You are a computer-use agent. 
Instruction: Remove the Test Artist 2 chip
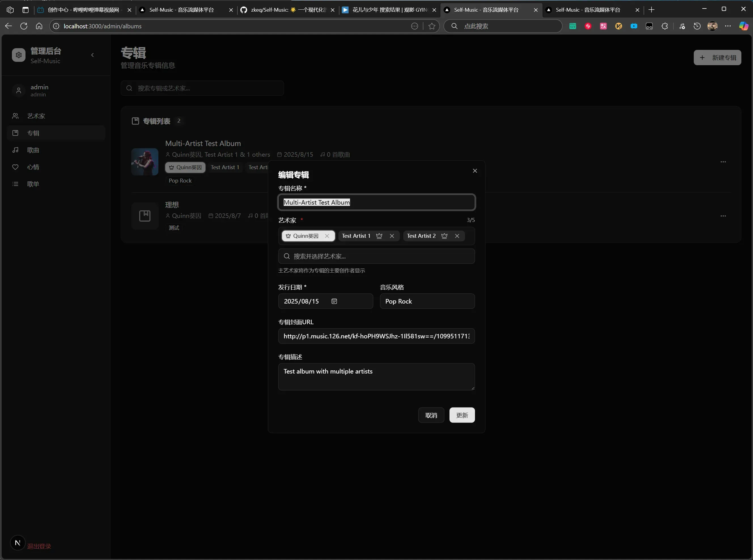457,236
